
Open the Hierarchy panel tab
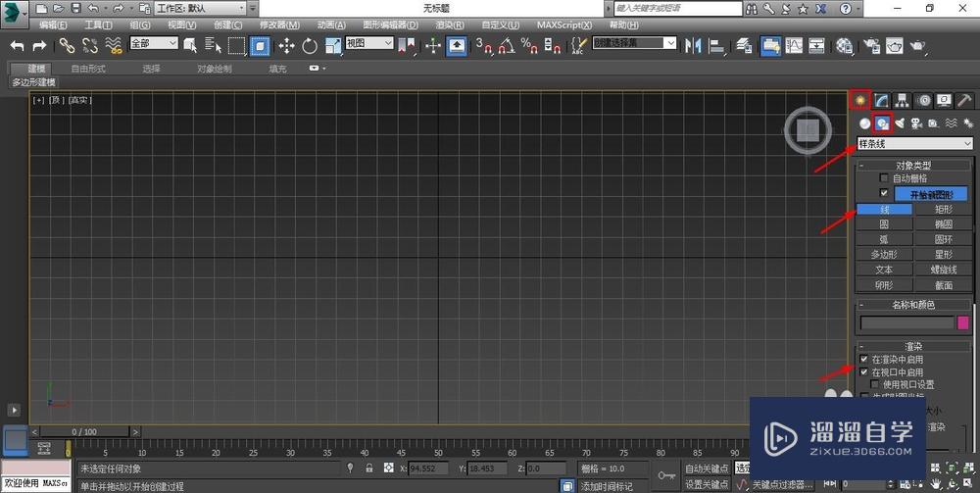[x=903, y=100]
